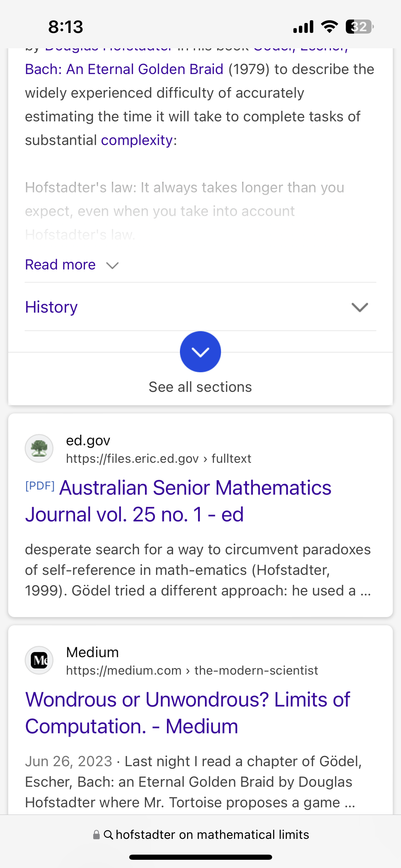Viewport: 401px width, 868px height.
Task: Tap the blue circular expand arrow button
Action: point(200,352)
